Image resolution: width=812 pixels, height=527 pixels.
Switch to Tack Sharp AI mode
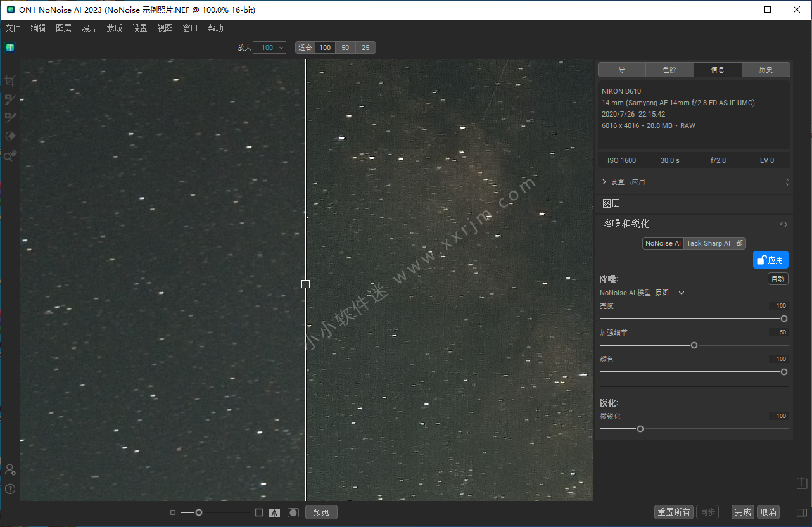(x=708, y=243)
